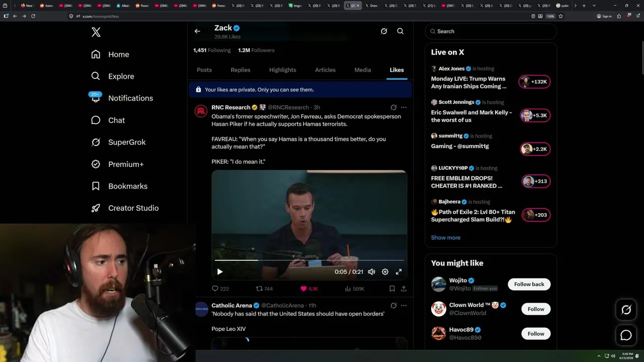Click Grok icon on RNC Research post
Image resolution: width=644 pixels, height=362 pixels.
pos(393,108)
